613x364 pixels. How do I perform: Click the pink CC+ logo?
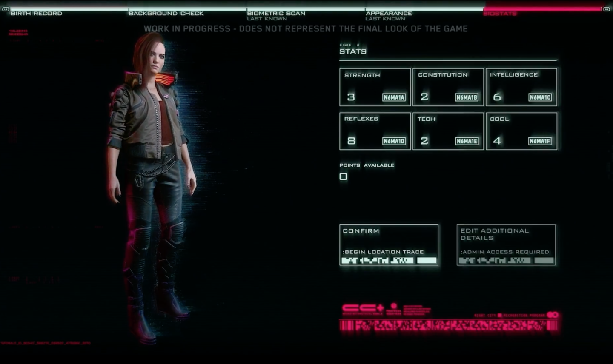point(363,308)
